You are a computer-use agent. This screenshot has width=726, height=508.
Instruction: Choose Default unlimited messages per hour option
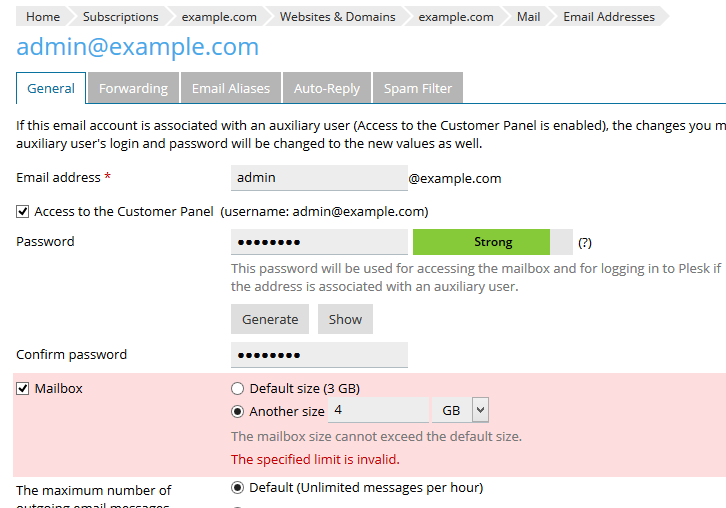(x=237, y=488)
